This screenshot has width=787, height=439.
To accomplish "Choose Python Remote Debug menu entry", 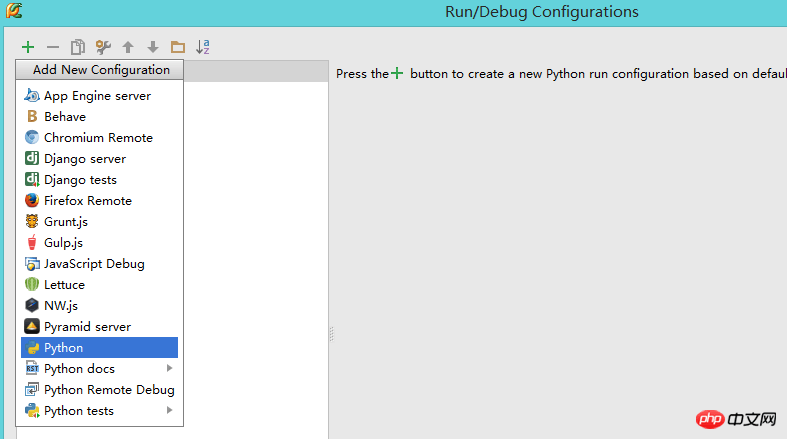I will point(99,389).
